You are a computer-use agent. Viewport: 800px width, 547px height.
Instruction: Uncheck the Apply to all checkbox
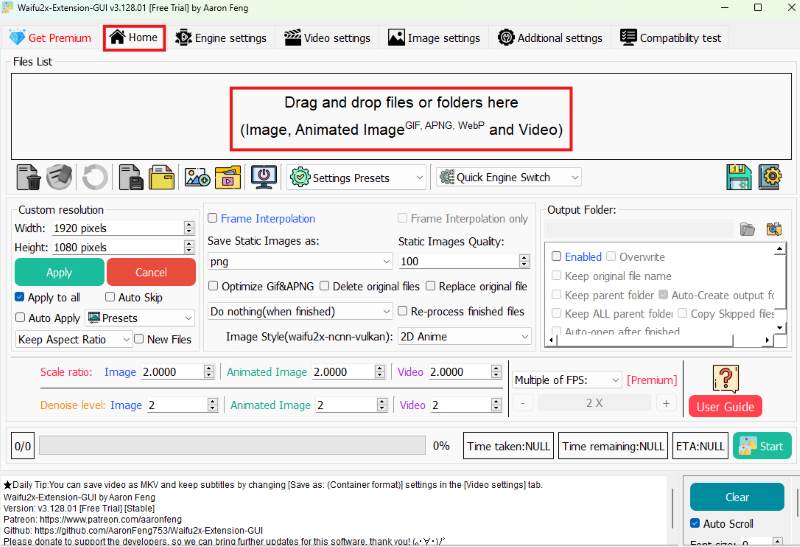click(x=20, y=298)
